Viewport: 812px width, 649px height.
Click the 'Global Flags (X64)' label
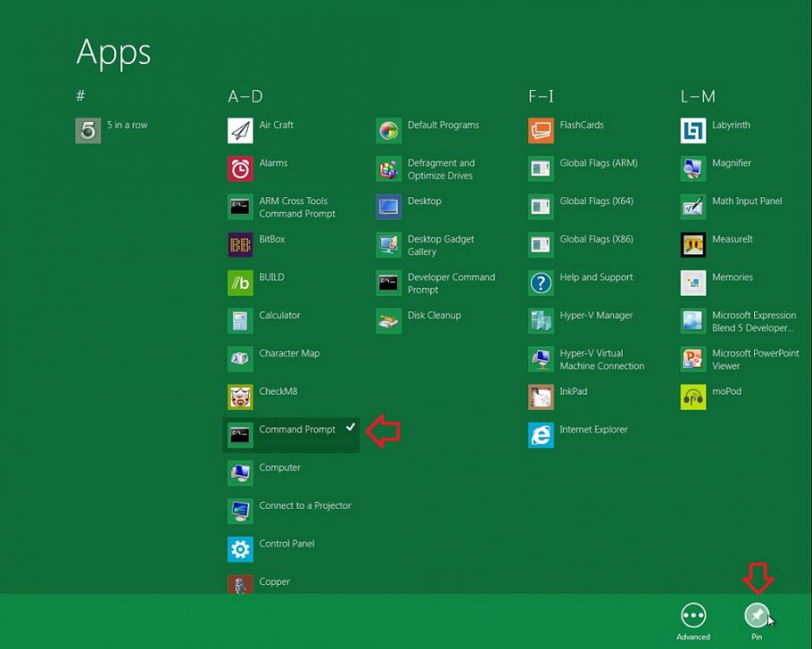click(x=597, y=201)
